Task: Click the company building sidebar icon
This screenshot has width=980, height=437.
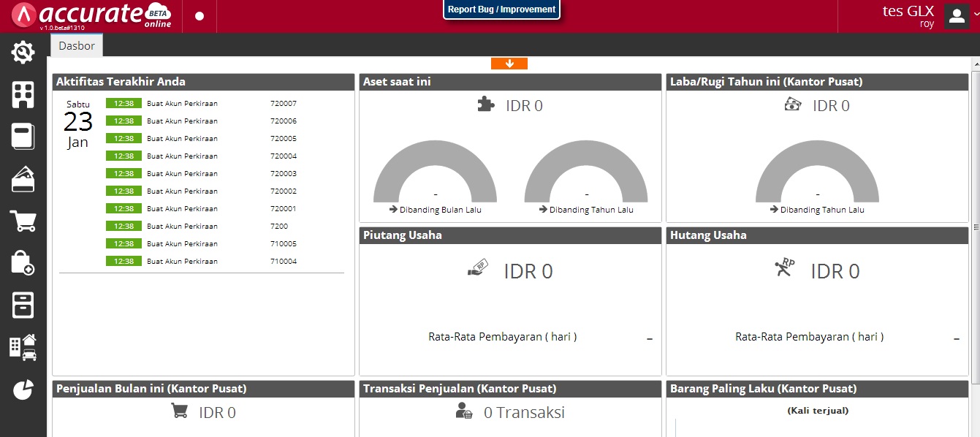Action: click(x=23, y=95)
